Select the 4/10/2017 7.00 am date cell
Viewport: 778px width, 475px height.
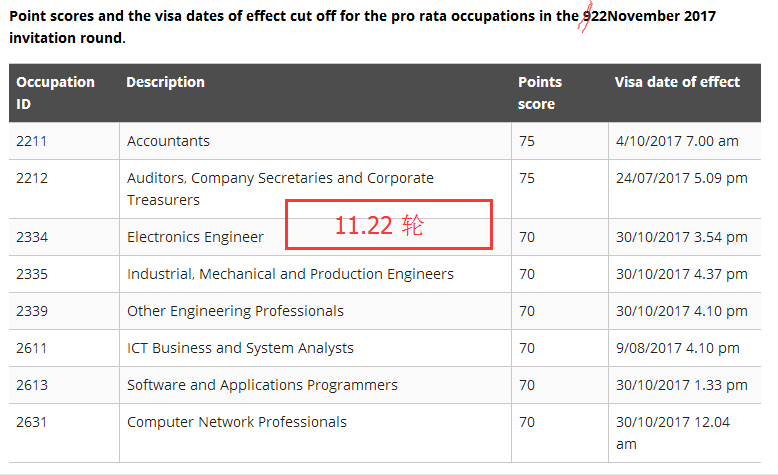pyautogui.click(x=678, y=141)
